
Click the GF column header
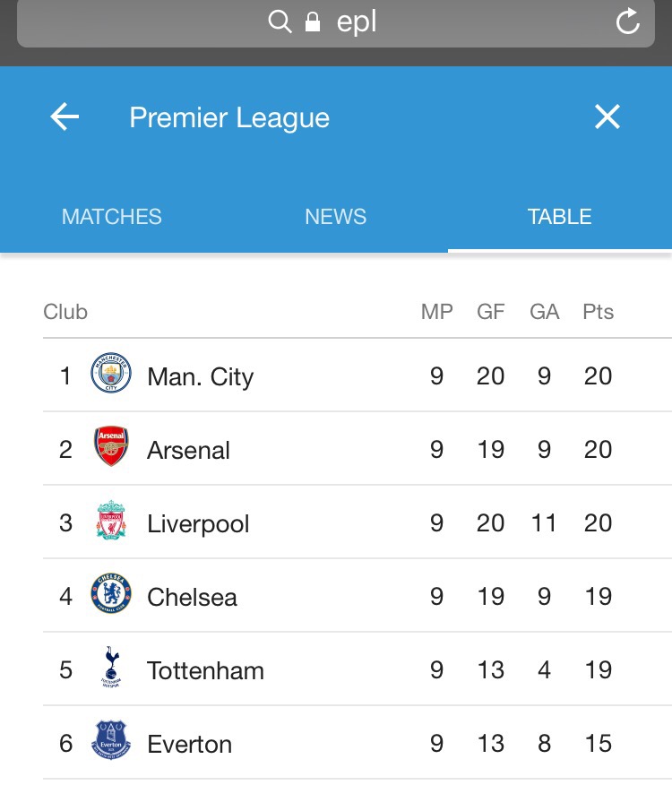(491, 312)
